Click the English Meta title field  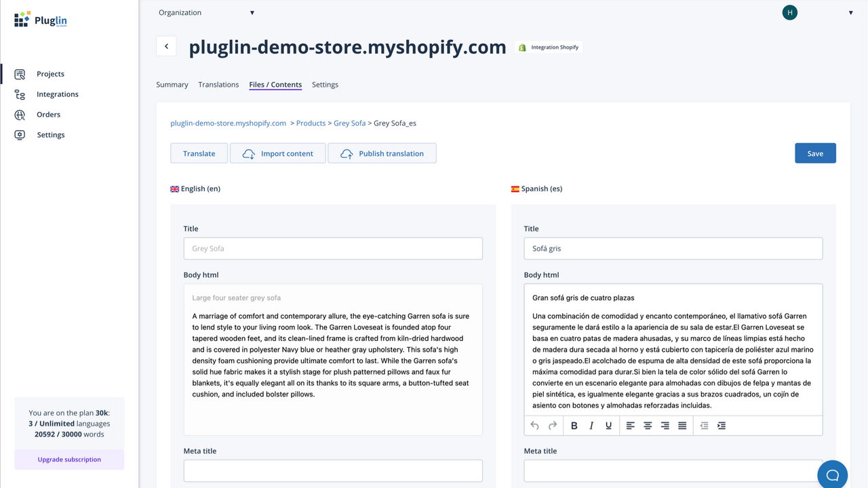(333, 470)
